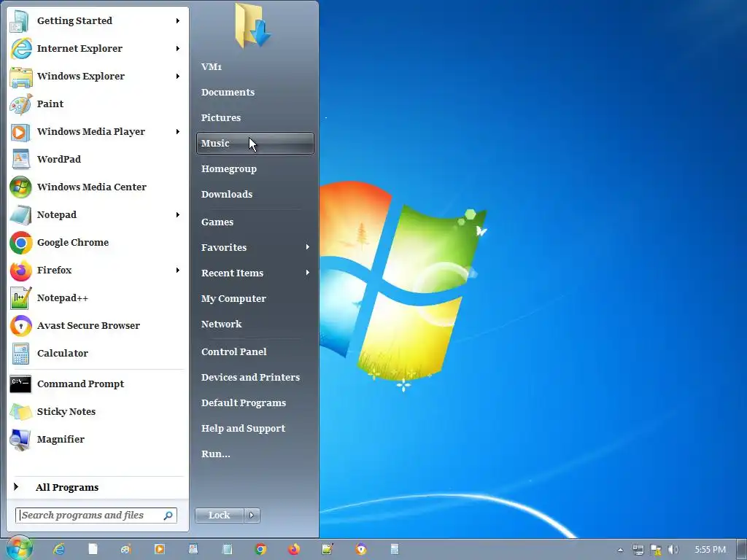Open Devices and Printers
Screen dimensions: 747x560
coord(255,377)
